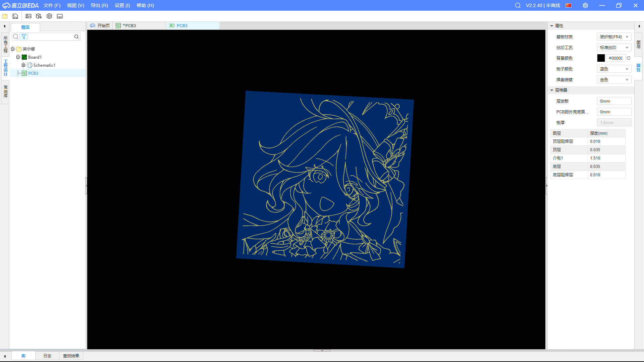
Task: Click the black background color swatch
Action: click(x=601, y=58)
